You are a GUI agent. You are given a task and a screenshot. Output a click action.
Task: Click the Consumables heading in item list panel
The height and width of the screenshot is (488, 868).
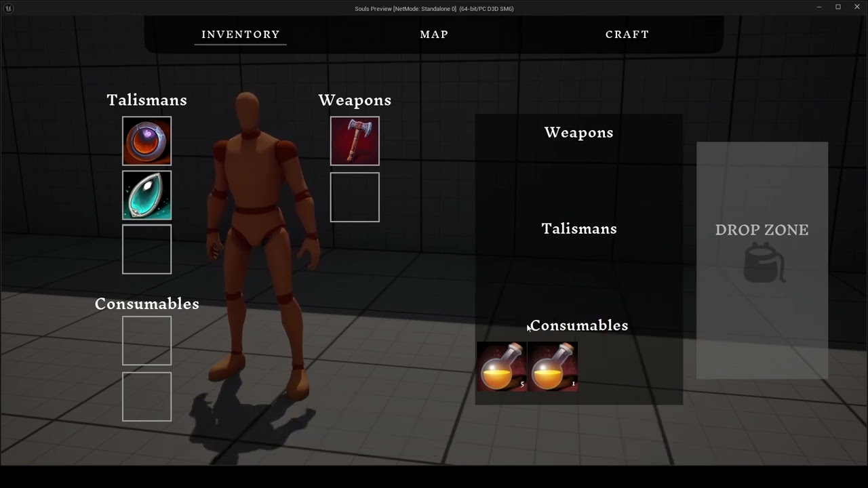[579, 325]
